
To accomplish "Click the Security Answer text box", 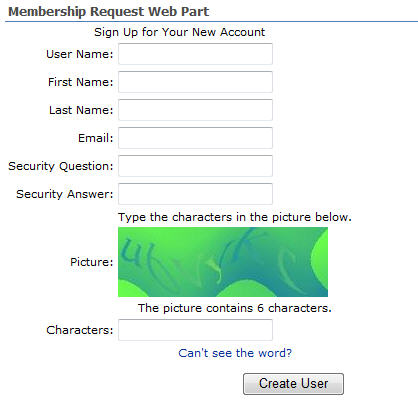I will pyautogui.click(x=195, y=194).
